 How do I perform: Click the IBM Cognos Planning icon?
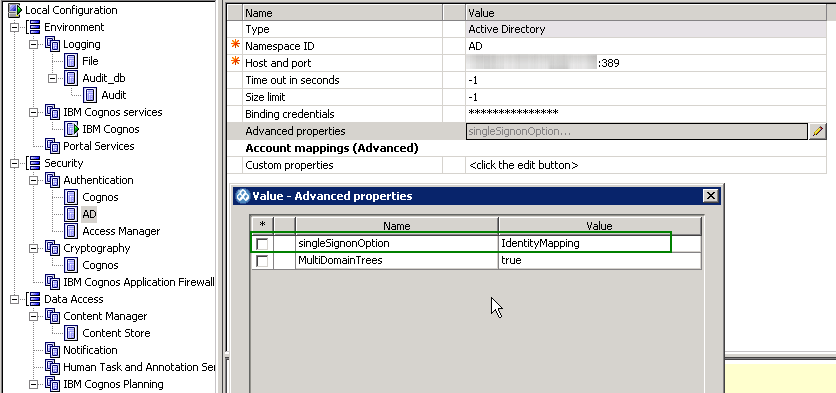pos(53,384)
